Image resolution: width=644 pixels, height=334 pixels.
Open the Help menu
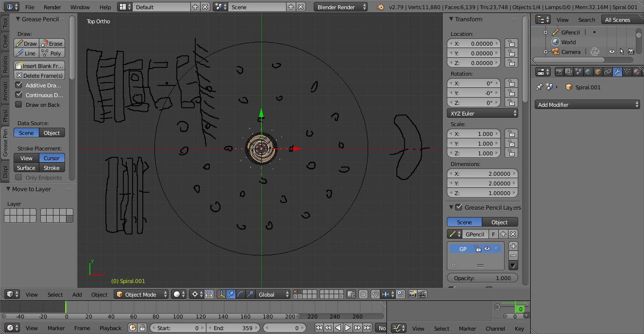click(105, 7)
